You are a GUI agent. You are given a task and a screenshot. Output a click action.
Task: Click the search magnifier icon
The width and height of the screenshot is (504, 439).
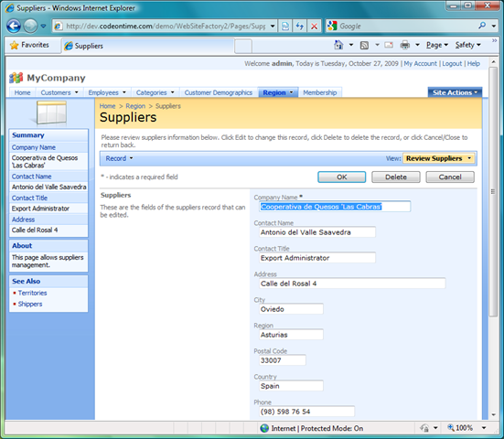tap(482, 26)
